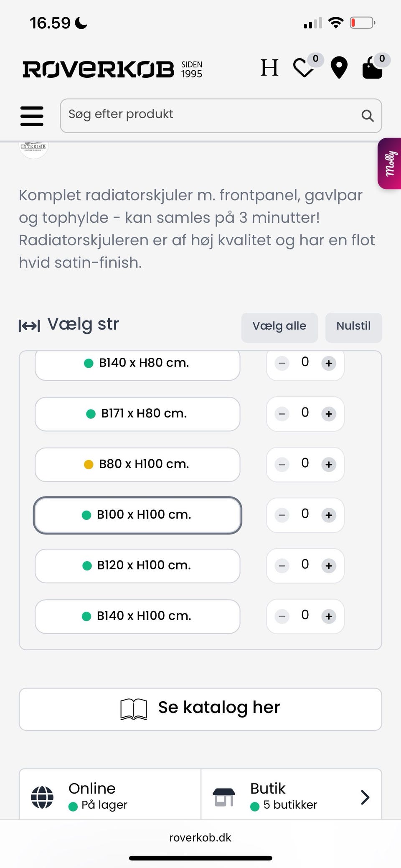Open the store locator pin icon
The width and height of the screenshot is (401, 868).
(x=339, y=68)
